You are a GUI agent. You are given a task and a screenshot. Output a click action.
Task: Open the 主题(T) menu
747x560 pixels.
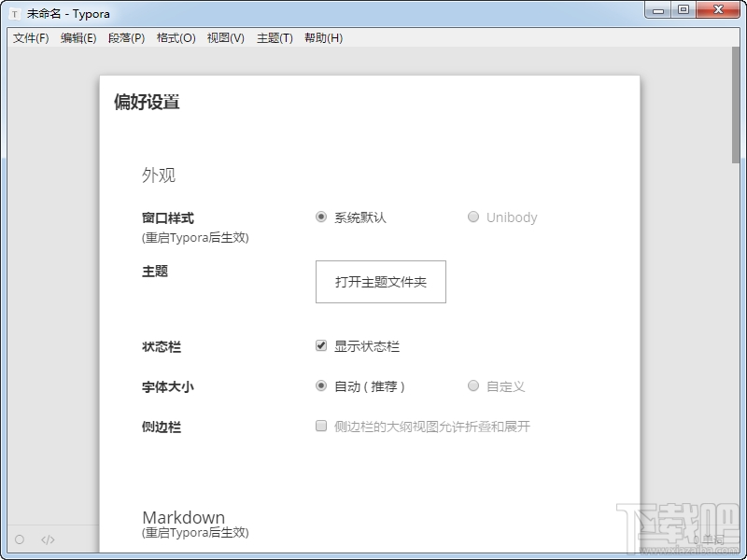[x=275, y=38]
